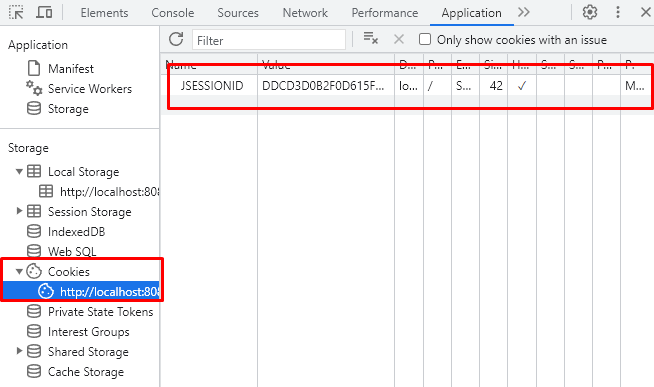
Task: Click the Interest Groups database icon
Action: coord(34,331)
